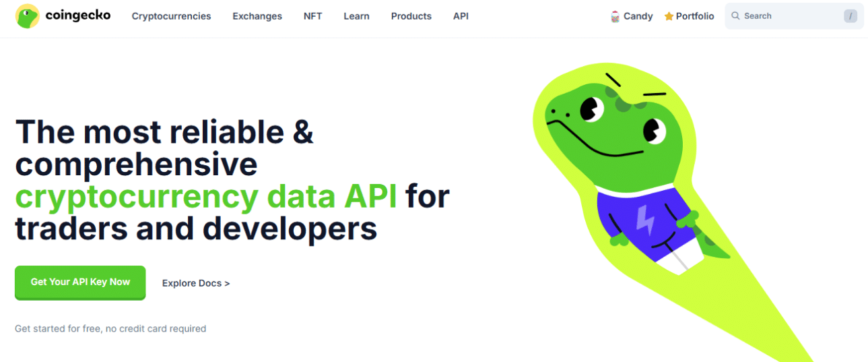Viewport: 868px width, 362px height.
Task: Follow the Explore Docs link
Action: click(x=196, y=283)
